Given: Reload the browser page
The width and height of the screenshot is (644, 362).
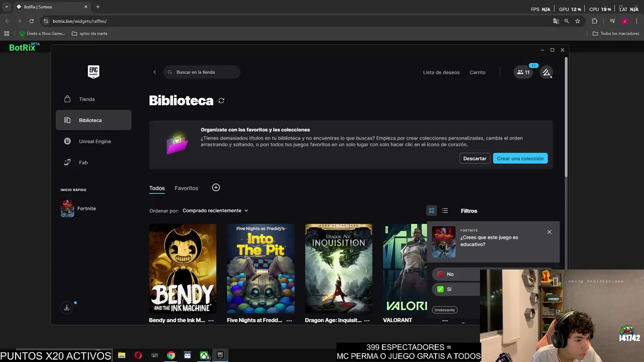Looking at the screenshot, I should 31,21.
